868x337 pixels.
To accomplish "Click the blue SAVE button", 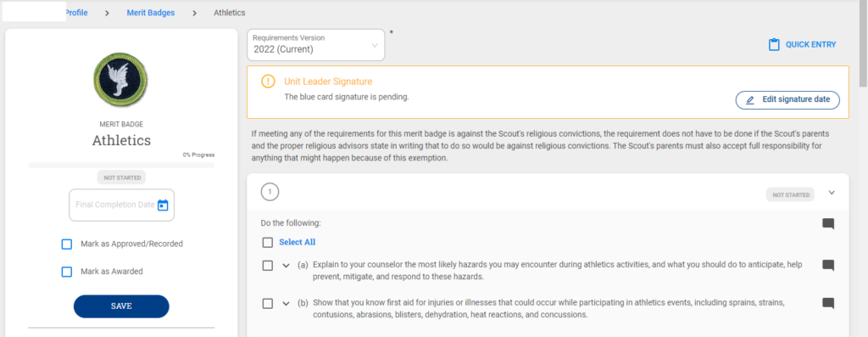I will tap(121, 306).
